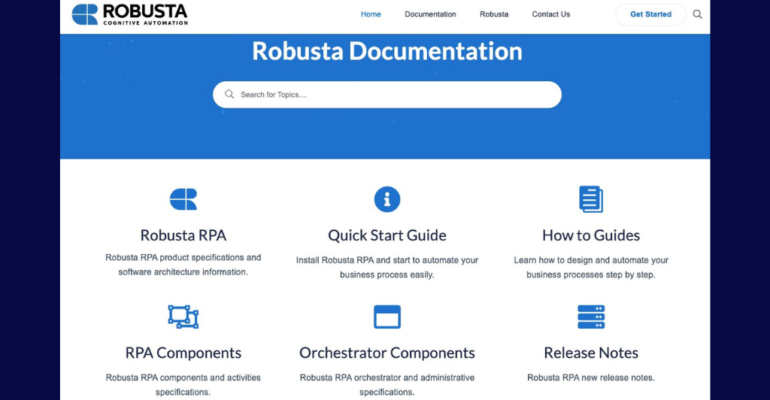The image size is (770, 400).
Task: Click 'Install Robusta RPA and start' text
Action: point(351,260)
